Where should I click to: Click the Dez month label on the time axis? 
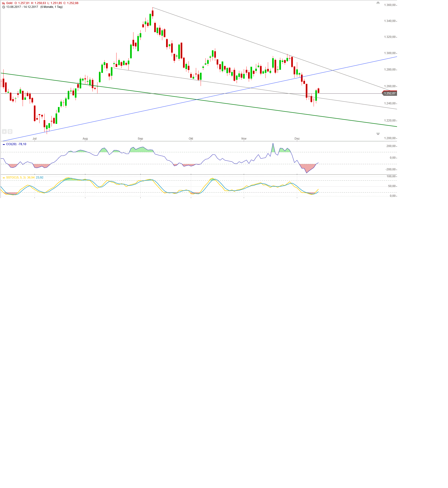[x=297, y=138]
